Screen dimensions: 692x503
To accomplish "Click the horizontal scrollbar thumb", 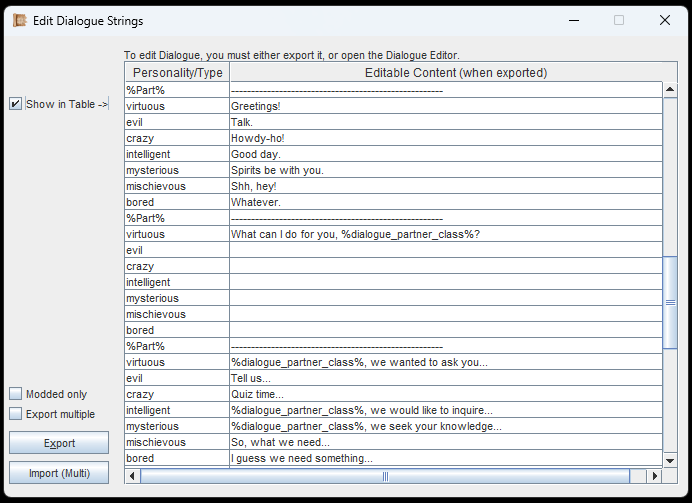I will click(x=385, y=476).
